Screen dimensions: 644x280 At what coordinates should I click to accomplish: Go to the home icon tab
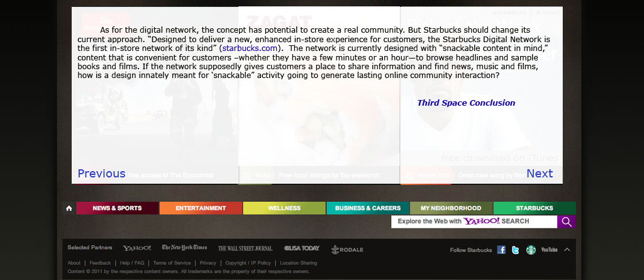(x=69, y=208)
